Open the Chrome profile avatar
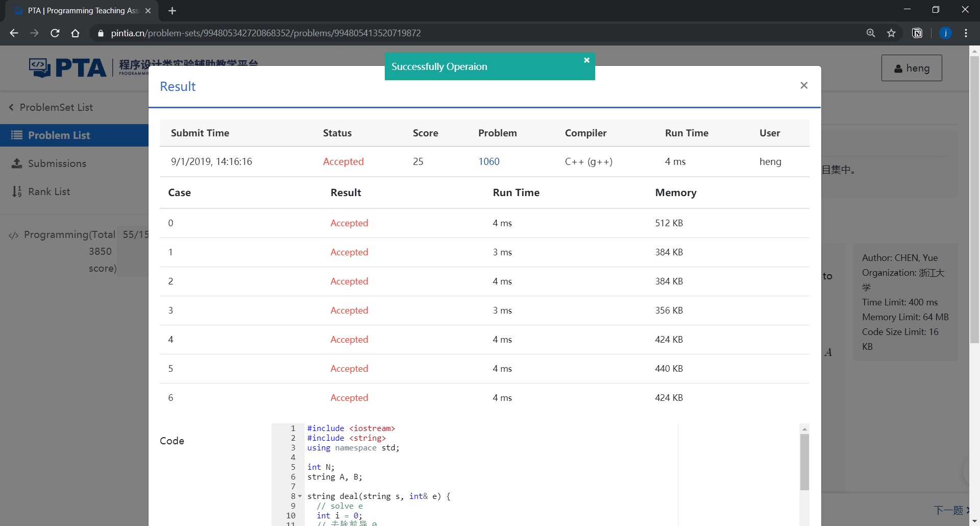 pos(945,33)
